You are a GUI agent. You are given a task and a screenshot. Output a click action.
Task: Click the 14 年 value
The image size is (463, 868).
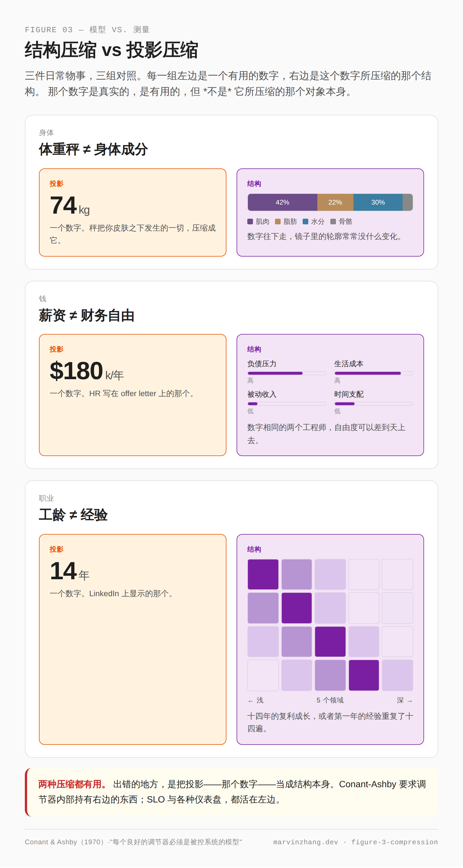pyautogui.click(x=70, y=571)
